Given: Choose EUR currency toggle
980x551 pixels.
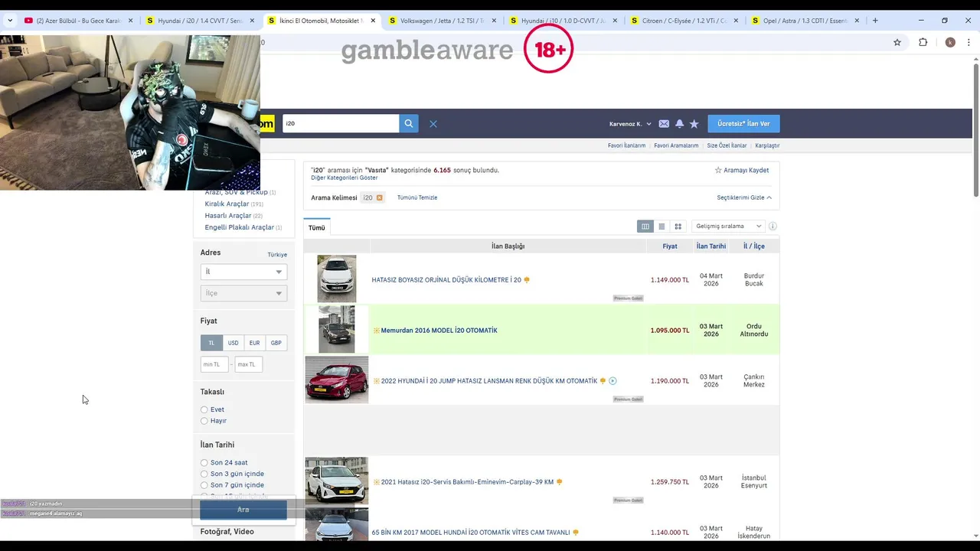Looking at the screenshot, I should tap(255, 343).
